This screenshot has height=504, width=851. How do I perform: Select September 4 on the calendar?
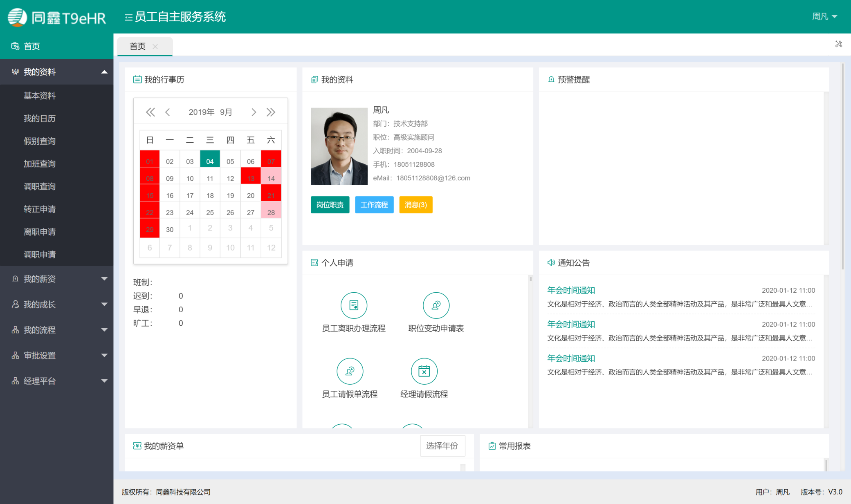210,161
